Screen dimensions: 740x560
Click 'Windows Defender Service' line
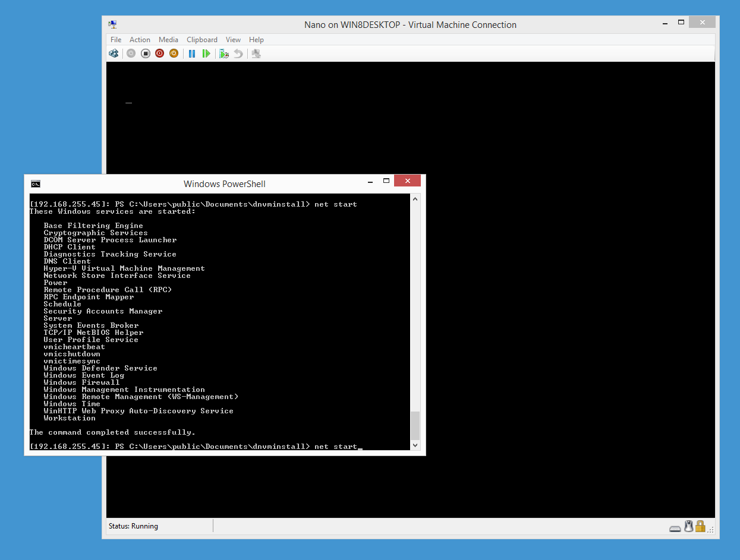click(100, 368)
